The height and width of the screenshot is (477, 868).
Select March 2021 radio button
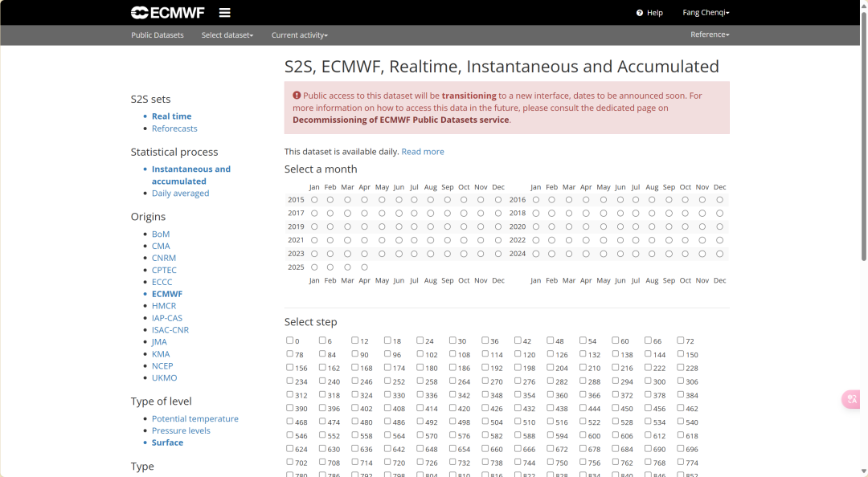pyautogui.click(x=348, y=240)
